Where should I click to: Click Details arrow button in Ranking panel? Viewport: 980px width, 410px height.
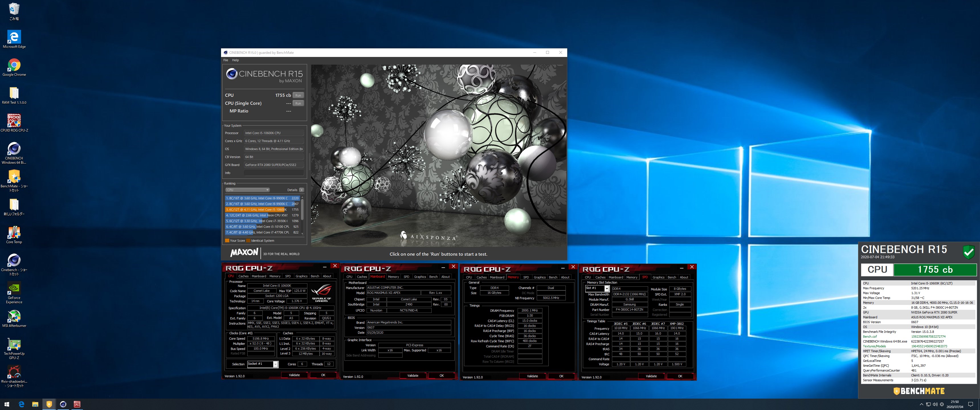301,190
